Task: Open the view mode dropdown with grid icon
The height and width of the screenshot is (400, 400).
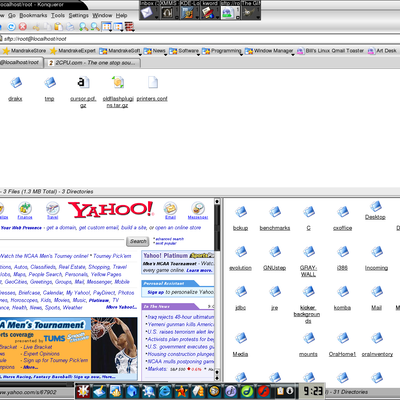Action: [107, 27]
